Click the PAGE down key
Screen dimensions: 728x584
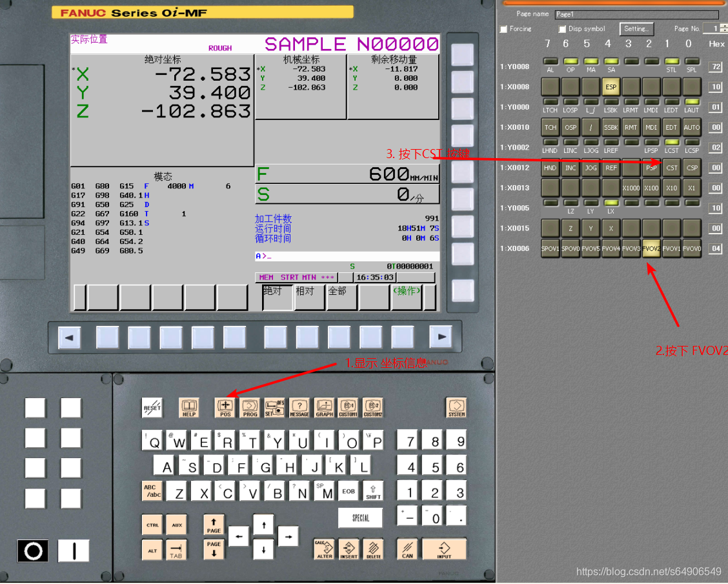(x=214, y=549)
